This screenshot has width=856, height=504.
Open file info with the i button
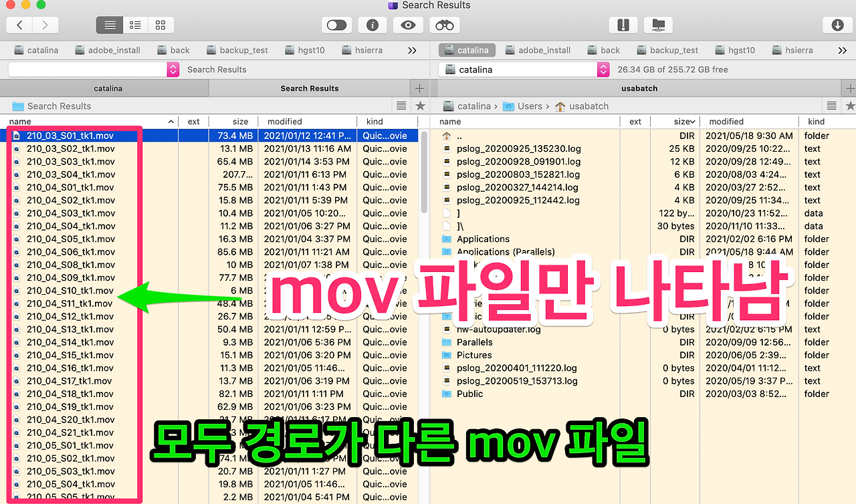(372, 25)
